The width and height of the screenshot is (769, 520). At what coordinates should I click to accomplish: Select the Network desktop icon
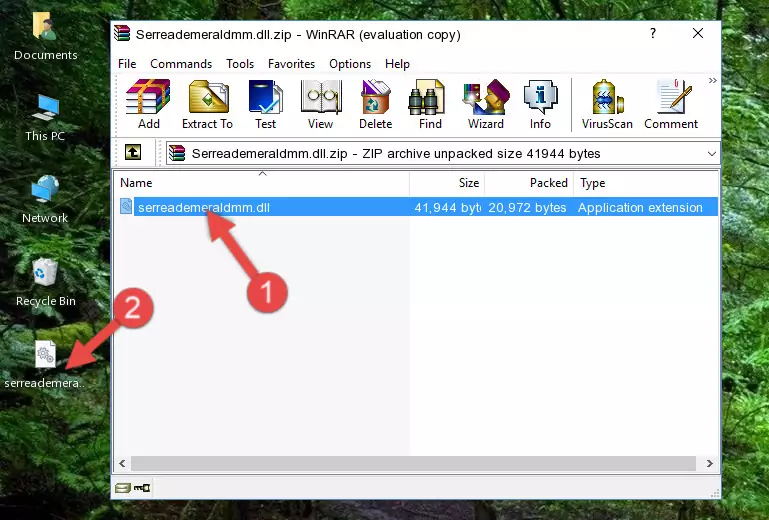pyautogui.click(x=45, y=199)
